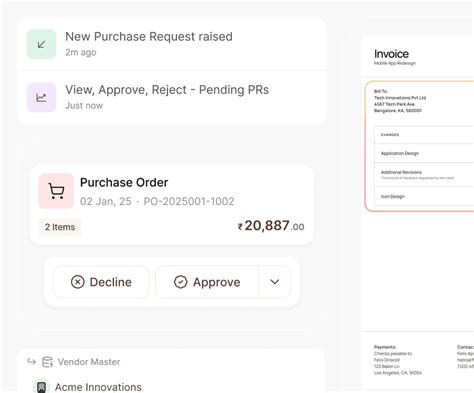Click the Just now timestamp
This screenshot has width=474, height=393.
[x=84, y=106]
